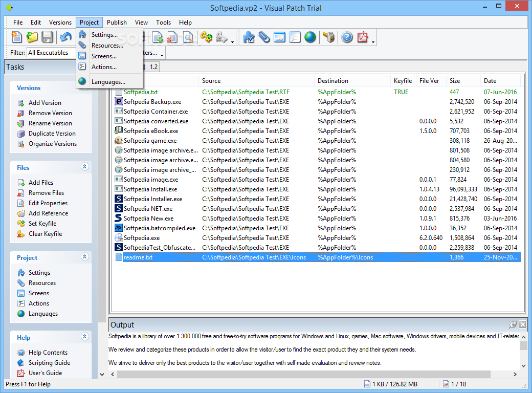Choose Screens... from the Project menu

109,56
